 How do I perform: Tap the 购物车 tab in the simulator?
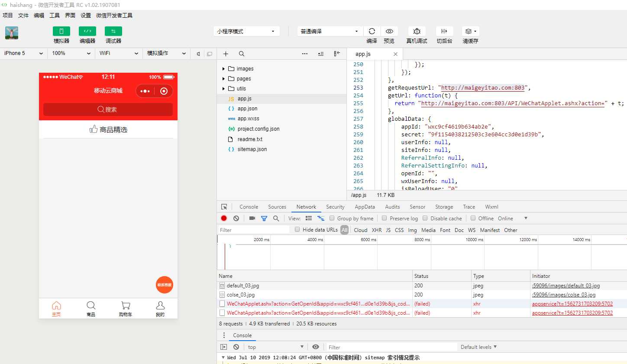coord(126,309)
